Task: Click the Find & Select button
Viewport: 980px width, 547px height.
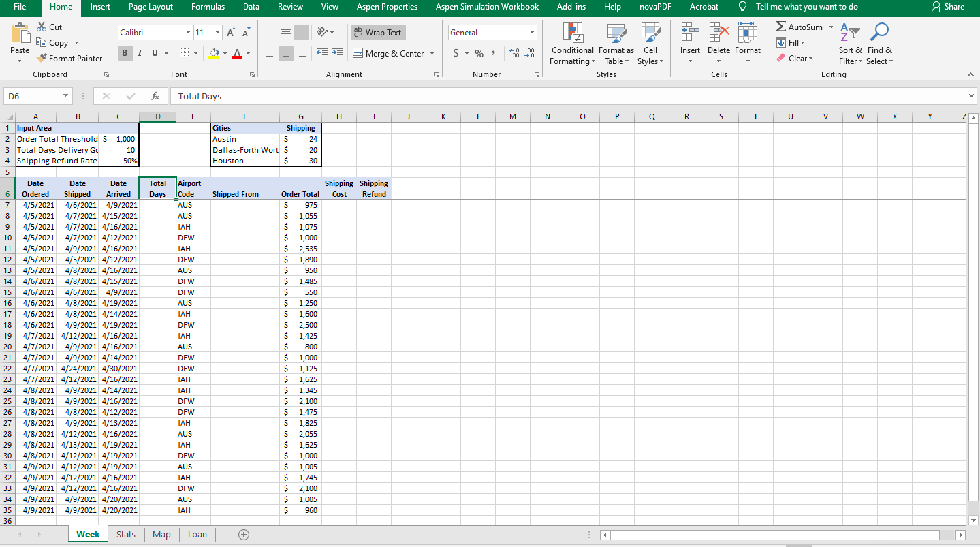Action: coord(879,44)
